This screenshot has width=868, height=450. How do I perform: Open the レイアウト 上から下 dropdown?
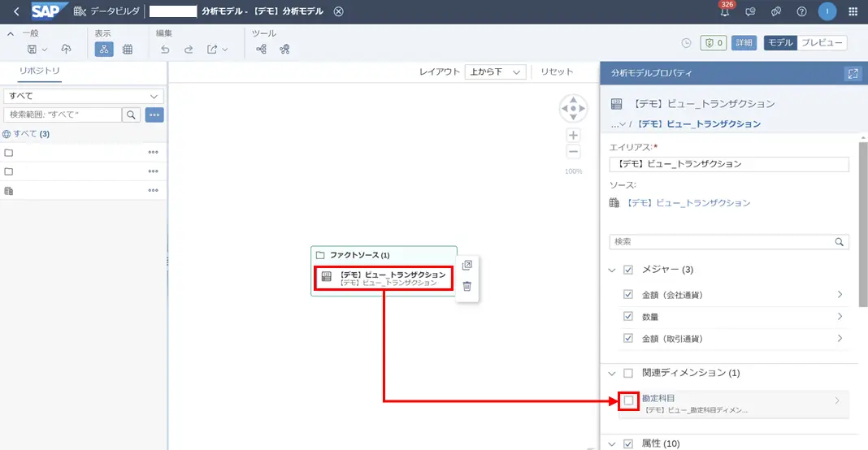[495, 72]
